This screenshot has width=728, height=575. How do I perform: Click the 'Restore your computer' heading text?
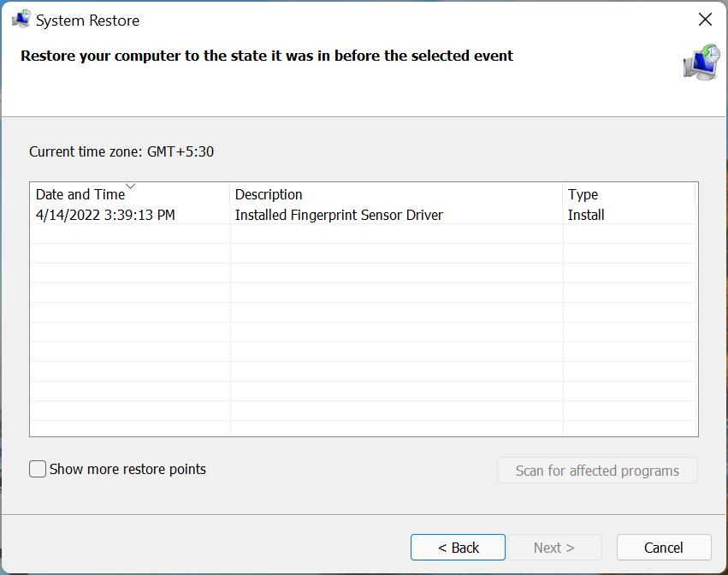click(267, 56)
